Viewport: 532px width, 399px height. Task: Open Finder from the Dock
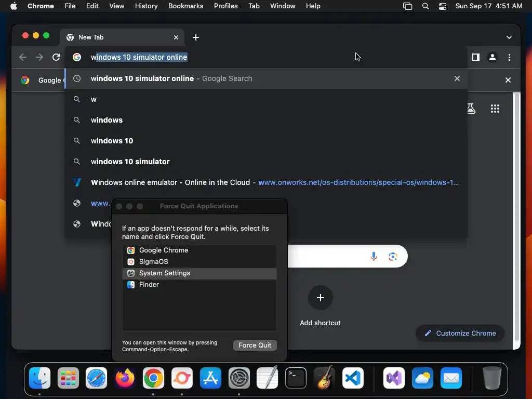pyautogui.click(x=39, y=378)
